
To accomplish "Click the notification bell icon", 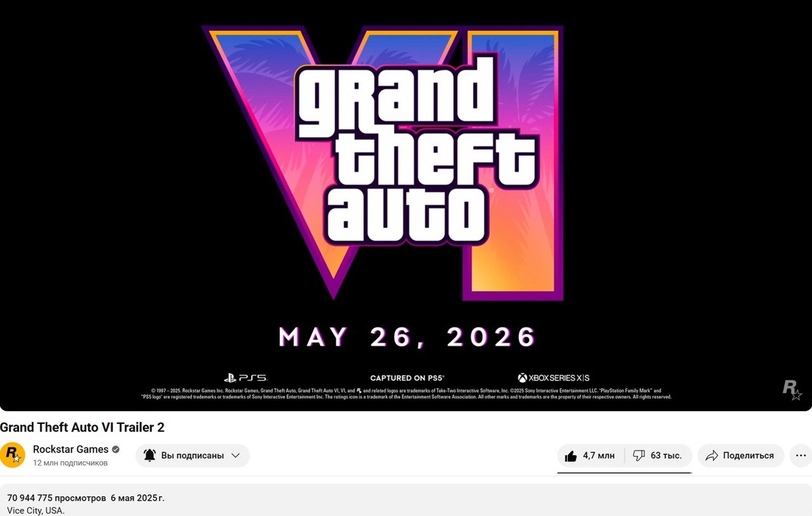I will [150, 456].
